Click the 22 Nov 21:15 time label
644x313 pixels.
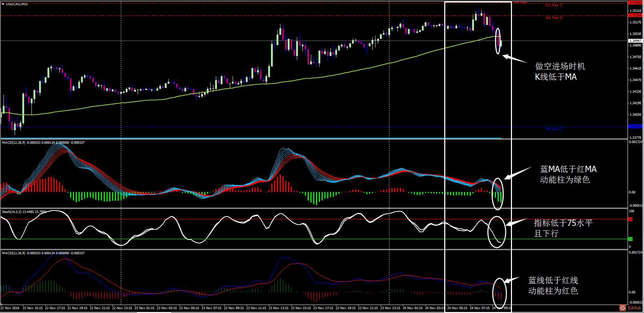coord(100,308)
